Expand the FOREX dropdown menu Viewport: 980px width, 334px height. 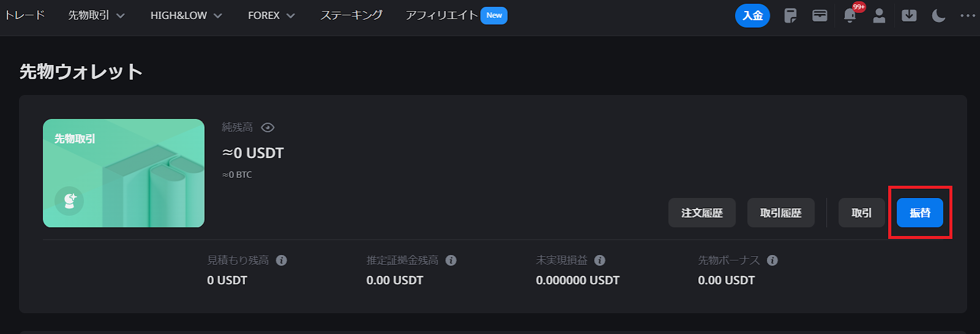click(x=271, y=15)
